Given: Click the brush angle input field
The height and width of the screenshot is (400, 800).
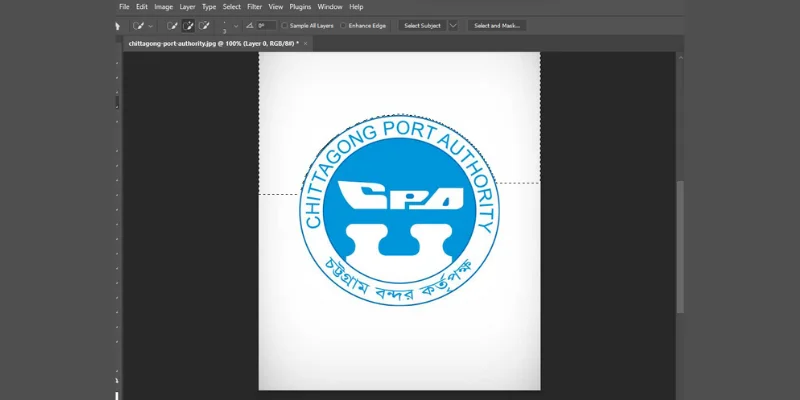Looking at the screenshot, I should tap(266, 26).
